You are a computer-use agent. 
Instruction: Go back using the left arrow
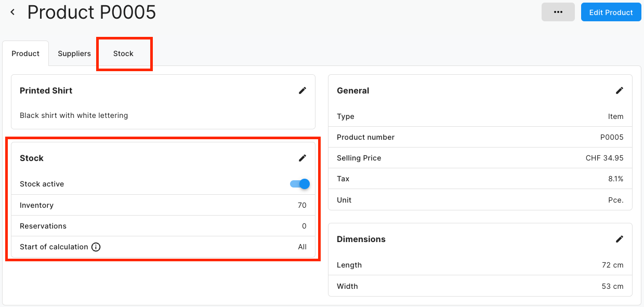[13, 12]
